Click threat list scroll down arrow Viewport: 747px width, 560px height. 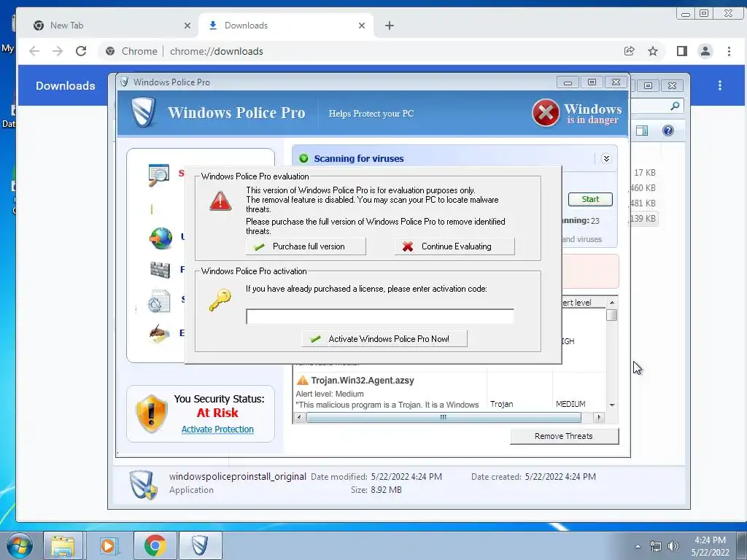click(x=612, y=405)
